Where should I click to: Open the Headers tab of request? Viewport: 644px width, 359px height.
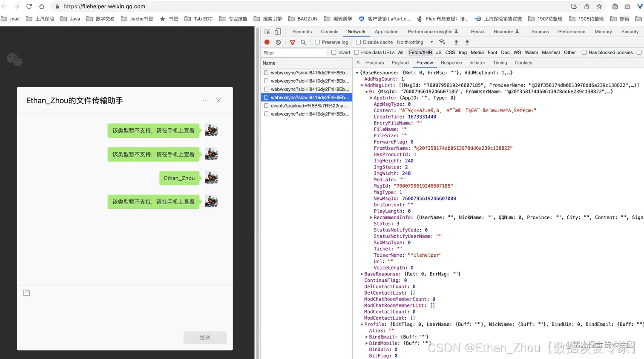(375, 63)
